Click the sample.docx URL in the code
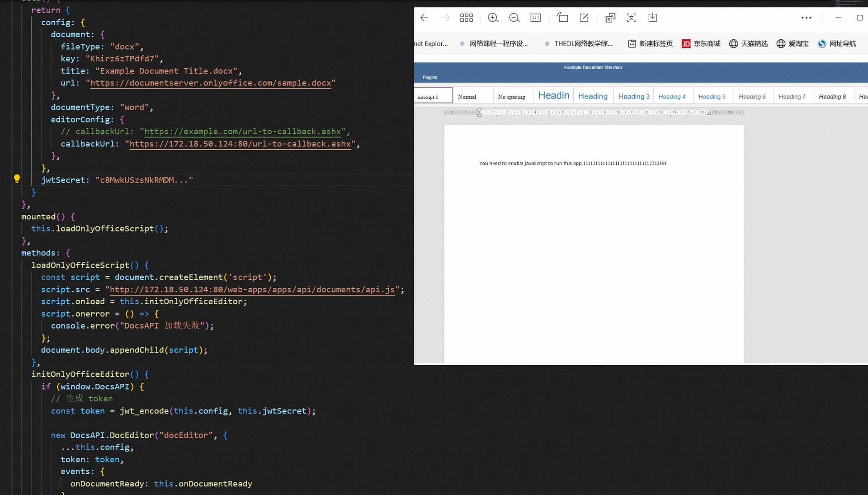This screenshot has width=868, height=495. (211, 83)
